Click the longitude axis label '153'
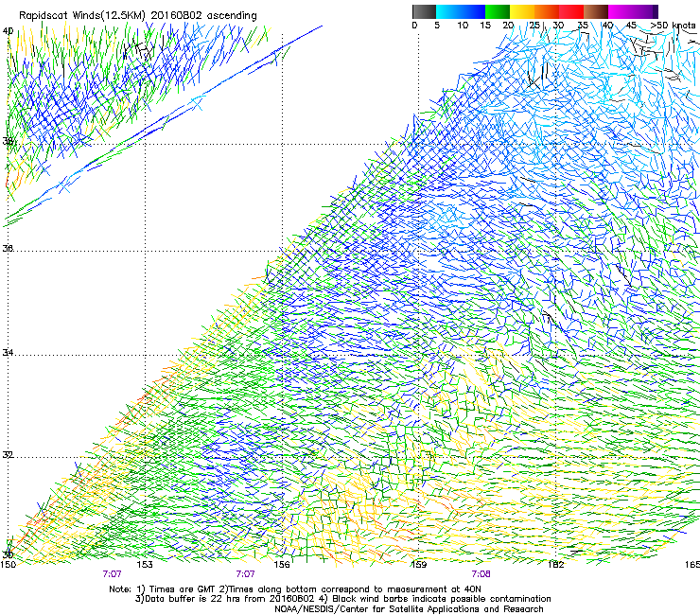700x615 pixels. tap(145, 565)
